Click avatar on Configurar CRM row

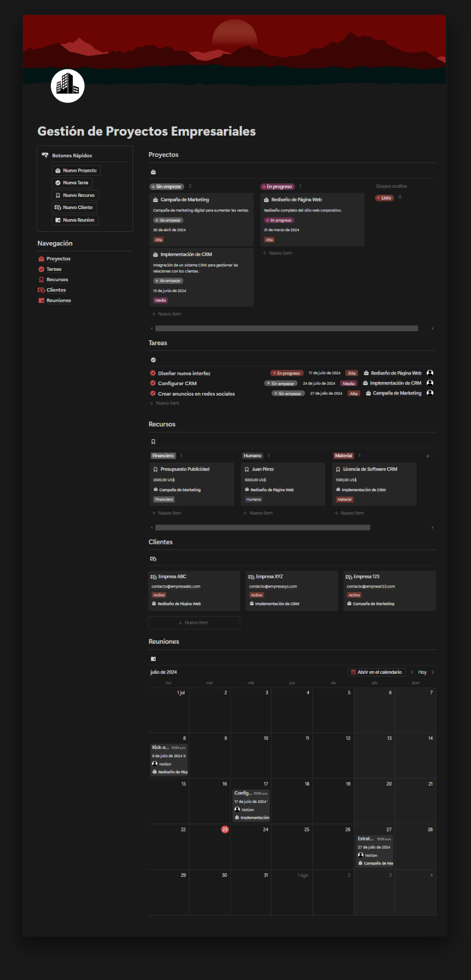tap(430, 383)
